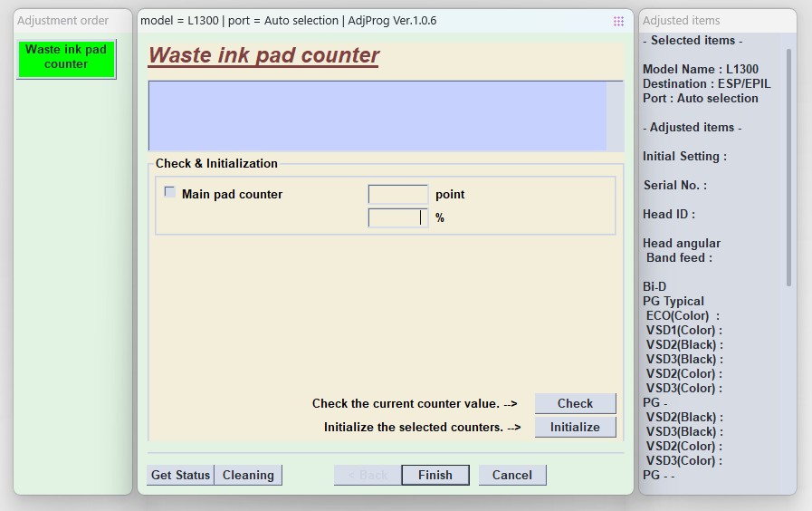This screenshot has height=511, width=812.
Task: Focus the percent value input field
Action: pos(397,217)
